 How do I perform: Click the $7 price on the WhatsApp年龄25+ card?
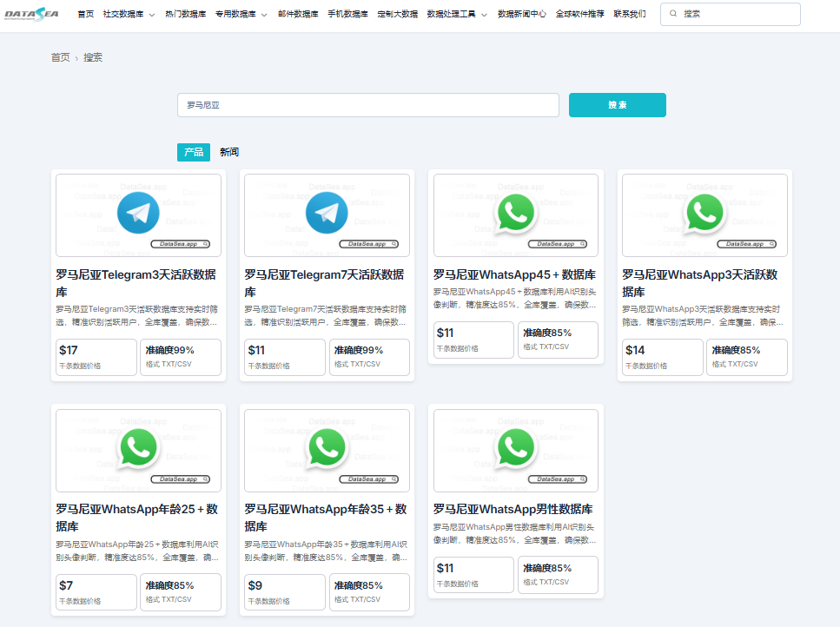click(66, 586)
